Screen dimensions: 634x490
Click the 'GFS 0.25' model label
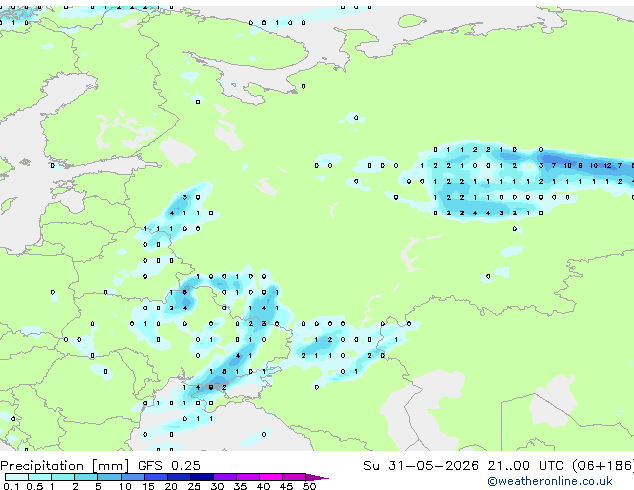point(169,466)
